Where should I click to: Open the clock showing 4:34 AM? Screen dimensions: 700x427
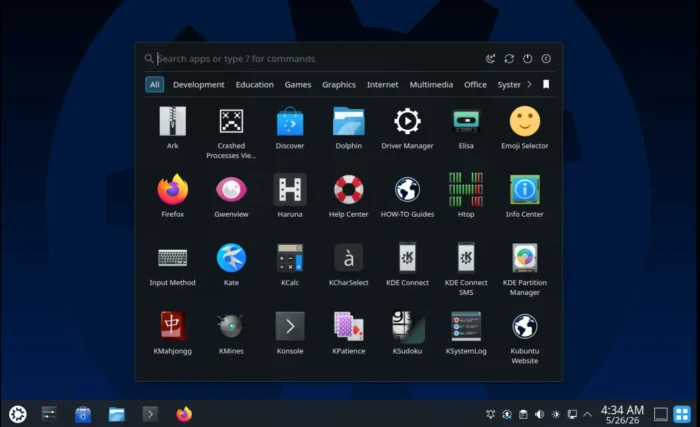(622, 414)
